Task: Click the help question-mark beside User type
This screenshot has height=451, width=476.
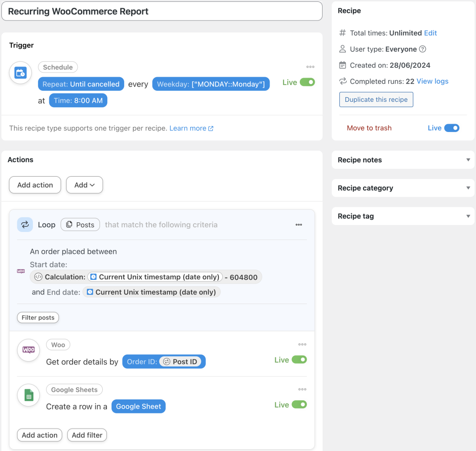Action: pos(423,49)
